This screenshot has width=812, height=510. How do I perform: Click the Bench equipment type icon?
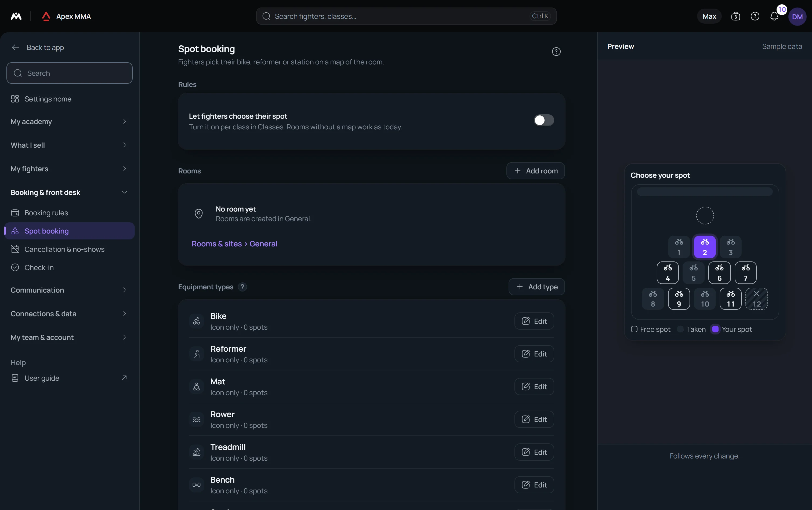pos(197,485)
